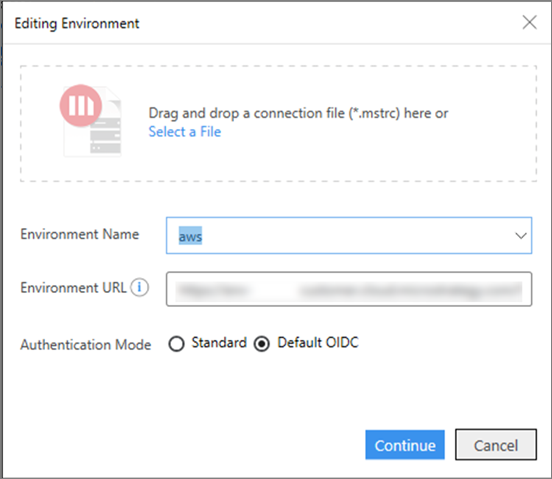Select the Standard radio button

[x=176, y=344]
